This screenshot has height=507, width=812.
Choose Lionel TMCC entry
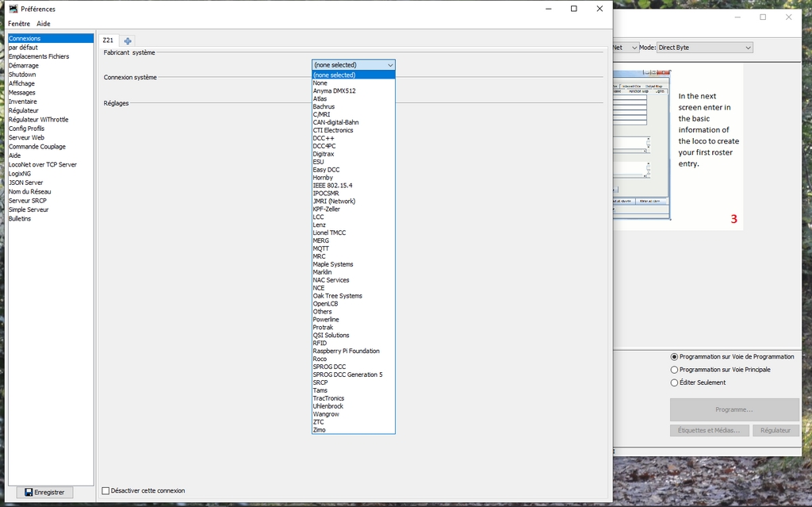(x=353, y=232)
